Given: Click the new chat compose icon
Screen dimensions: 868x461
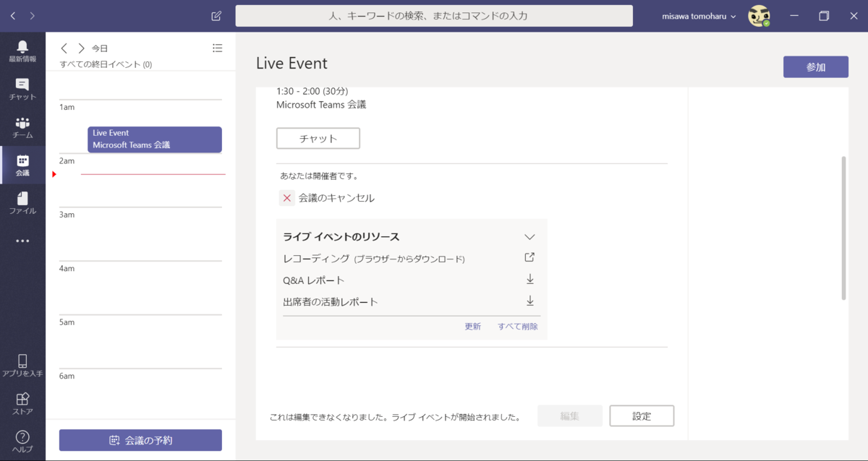Looking at the screenshot, I should click(x=216, y=16).
